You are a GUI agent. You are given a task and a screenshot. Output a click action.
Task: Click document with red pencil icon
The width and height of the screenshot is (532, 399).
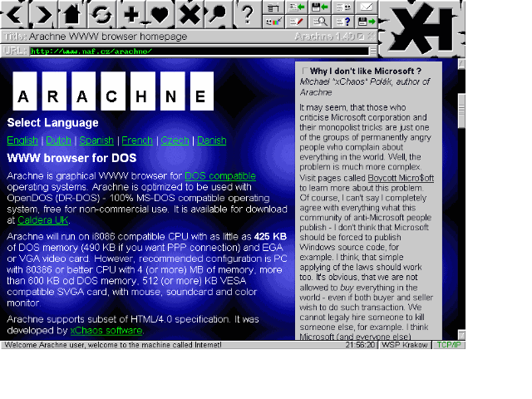click(297, 22)
